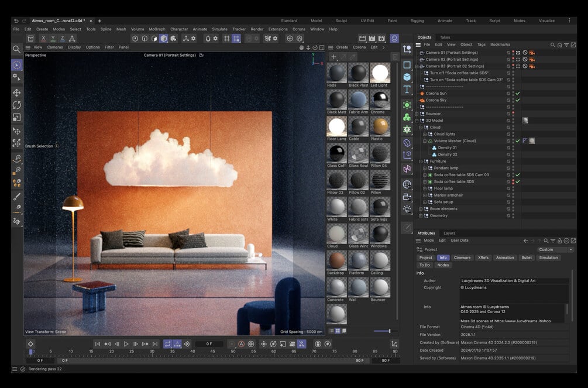Screen dimensions: 588x388
Task: Open the Custom dropdown in Attributes
Action: click(555, 249)
